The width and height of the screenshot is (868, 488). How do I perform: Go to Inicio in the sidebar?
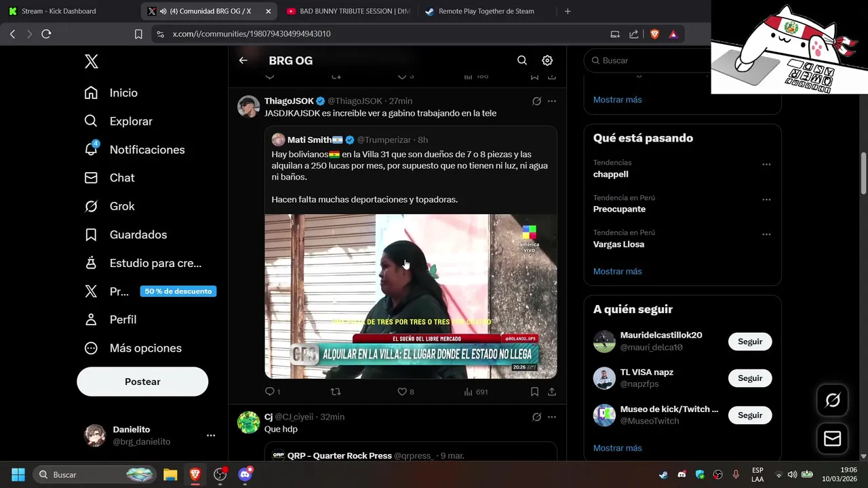111,93
